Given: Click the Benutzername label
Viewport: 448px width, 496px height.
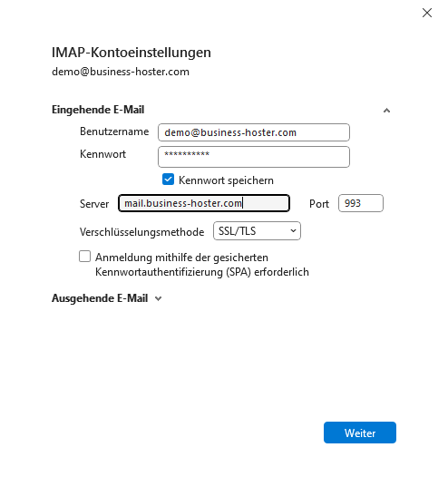Looking at the screenshot, I should [114, 131].
